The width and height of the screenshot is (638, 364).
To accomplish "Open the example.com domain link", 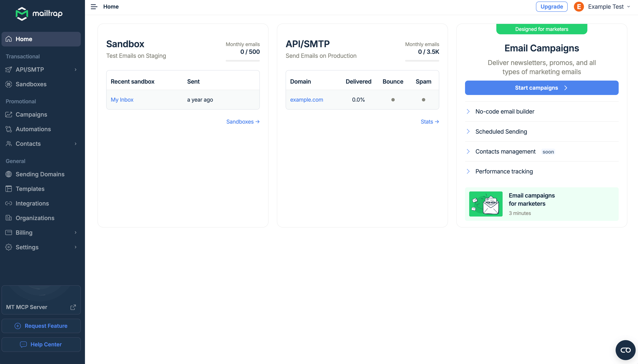I will (x=306, y=100).
